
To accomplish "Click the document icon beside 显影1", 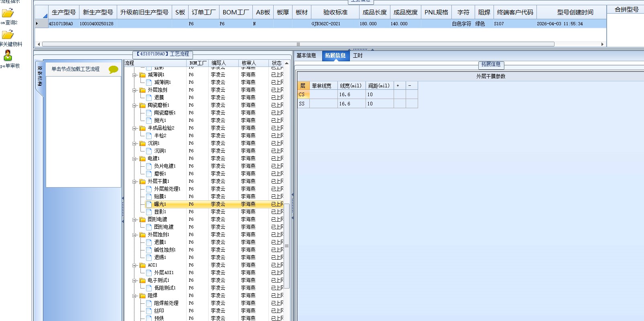I will (x=149, y=212).
